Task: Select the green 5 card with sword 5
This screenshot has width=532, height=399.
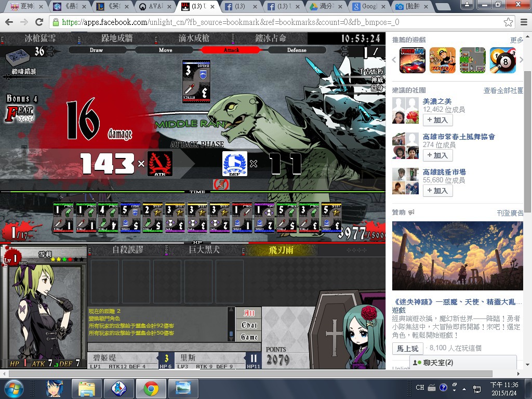Action: [287, 218]
